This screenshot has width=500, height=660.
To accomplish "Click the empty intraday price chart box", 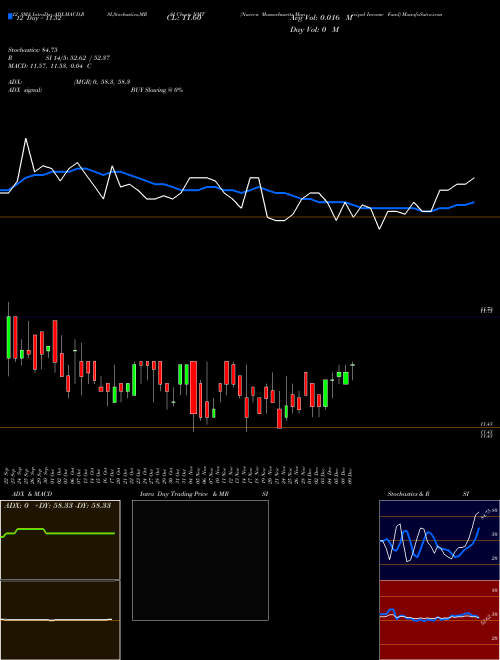I will pyautogui.click(x=200, y=560).
